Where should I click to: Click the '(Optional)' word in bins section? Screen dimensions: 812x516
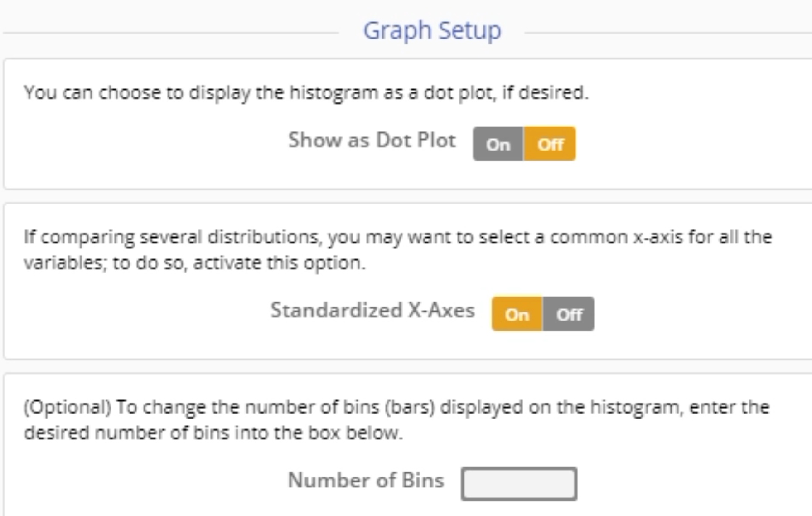point(67,407)
